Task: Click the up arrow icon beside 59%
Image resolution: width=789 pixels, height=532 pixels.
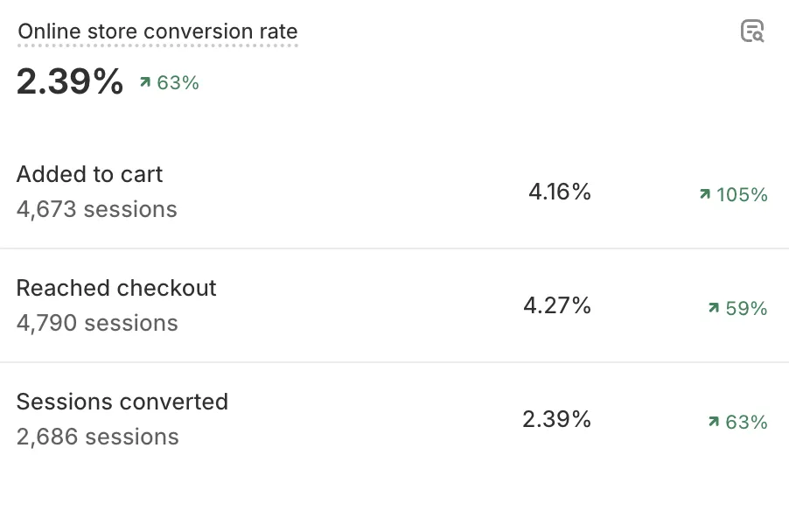Action: pos(714,308)
